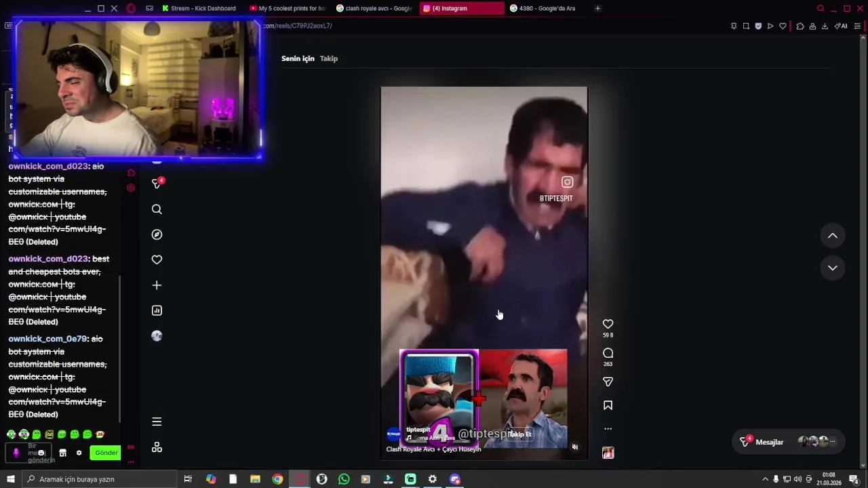868x488 pixels.
Task: Open volume control in system tray
Action: coord(797,479)
